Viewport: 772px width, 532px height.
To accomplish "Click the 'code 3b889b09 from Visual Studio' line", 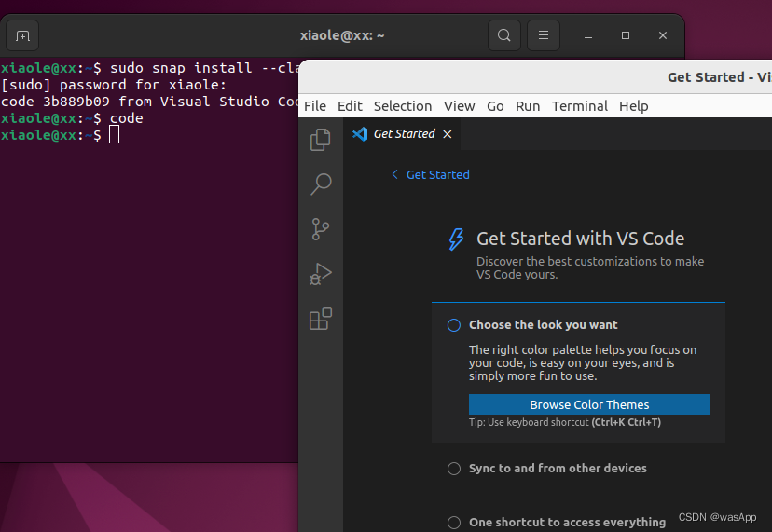I will pos(150,102).
